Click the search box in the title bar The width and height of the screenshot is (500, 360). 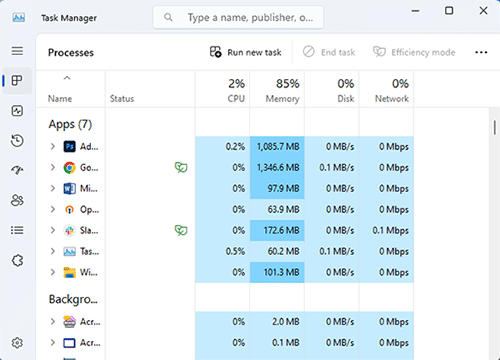coord(238,17)
